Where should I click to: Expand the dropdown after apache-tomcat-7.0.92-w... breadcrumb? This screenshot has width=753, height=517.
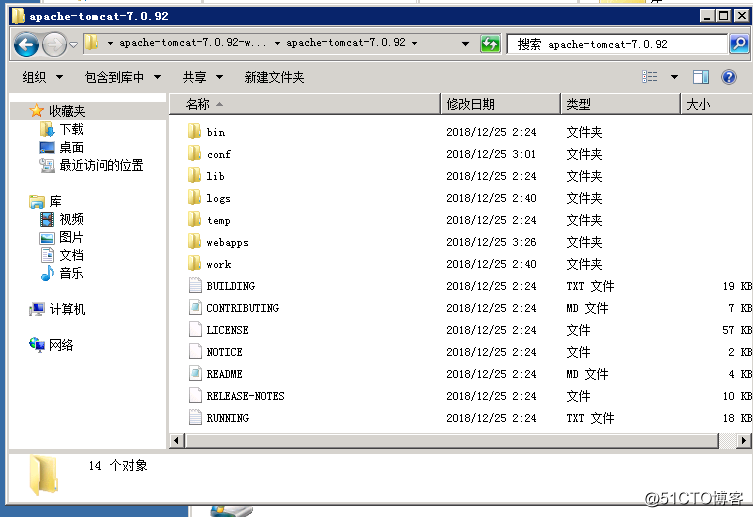(277, 43)
